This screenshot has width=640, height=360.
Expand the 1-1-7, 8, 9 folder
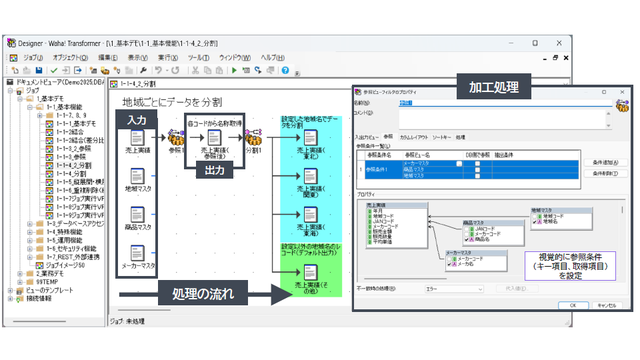(40, 116)
